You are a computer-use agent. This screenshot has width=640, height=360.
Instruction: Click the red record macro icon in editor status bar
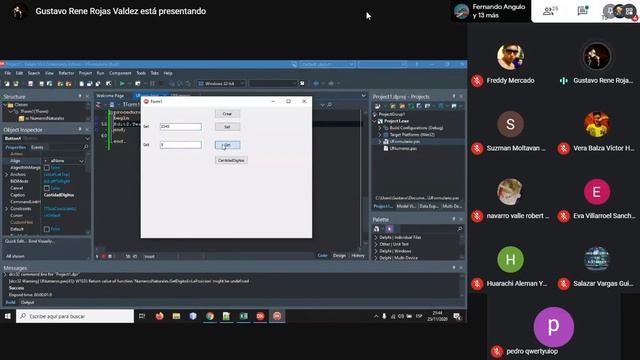tap(104, 256)
